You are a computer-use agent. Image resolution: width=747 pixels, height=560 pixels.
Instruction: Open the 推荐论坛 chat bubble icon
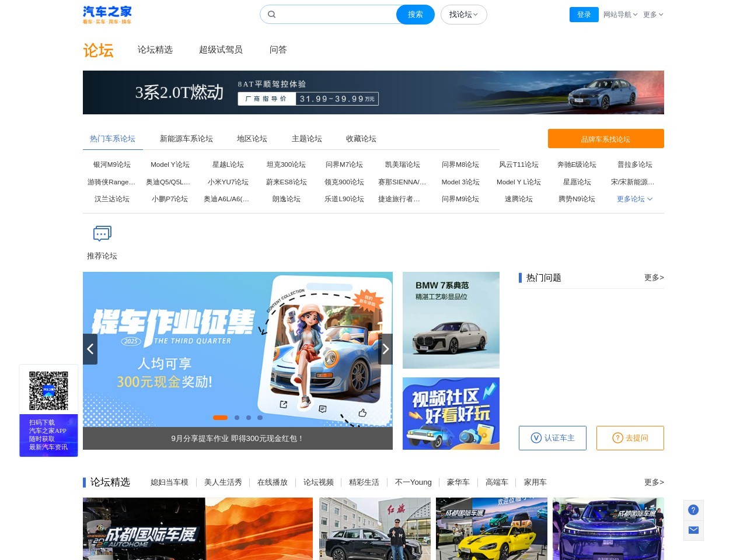pyautogui.click(x=102, y=234)
